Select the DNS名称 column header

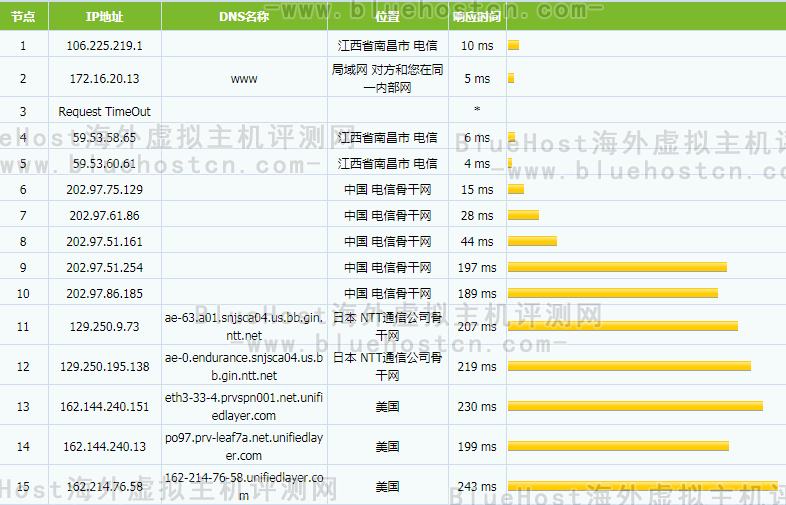pyautogui.click(x=243, y=17)
